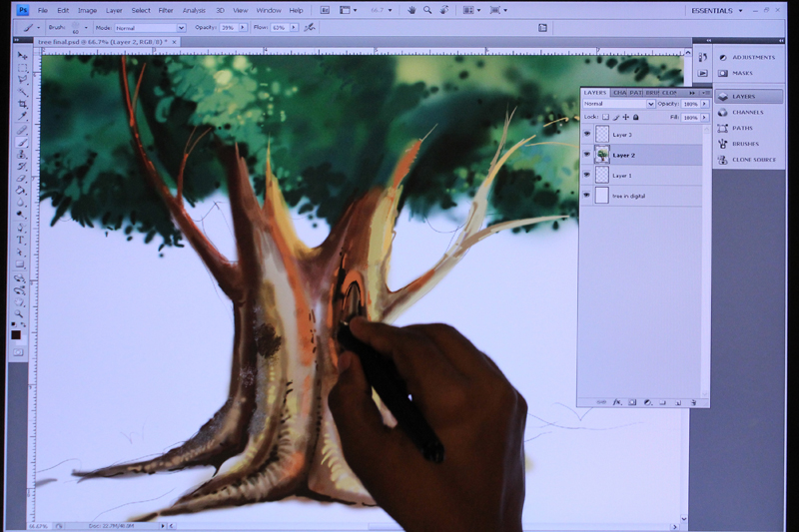Screen dimensions: 799x532
Task: Open the brush Mode dropdown
Action: point(151,28)
